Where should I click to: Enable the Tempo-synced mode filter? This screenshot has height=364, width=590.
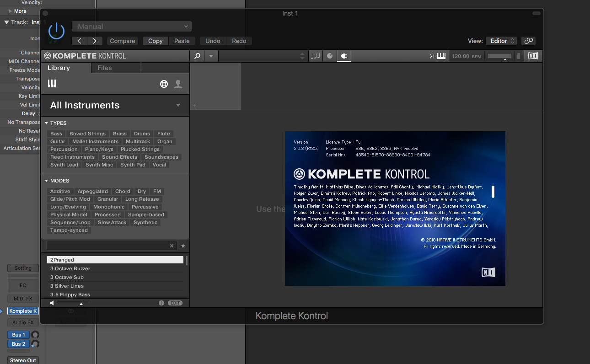69,230
